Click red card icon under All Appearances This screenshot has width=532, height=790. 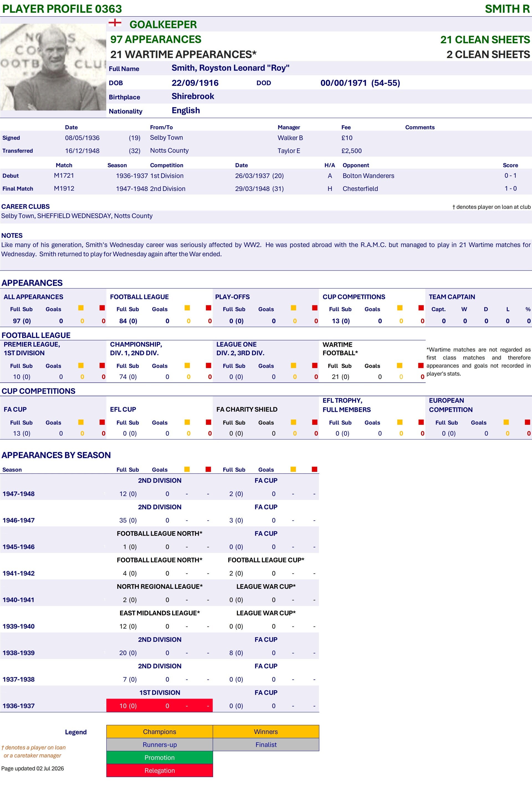point(102,308)
